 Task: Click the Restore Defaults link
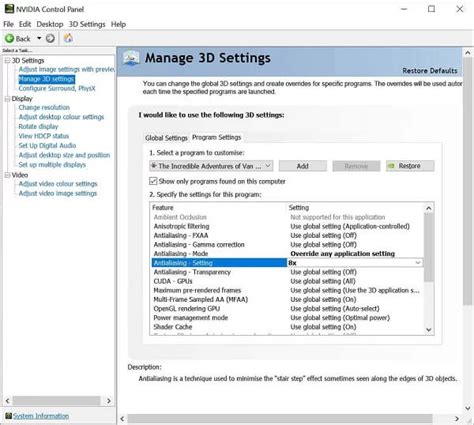430,71
